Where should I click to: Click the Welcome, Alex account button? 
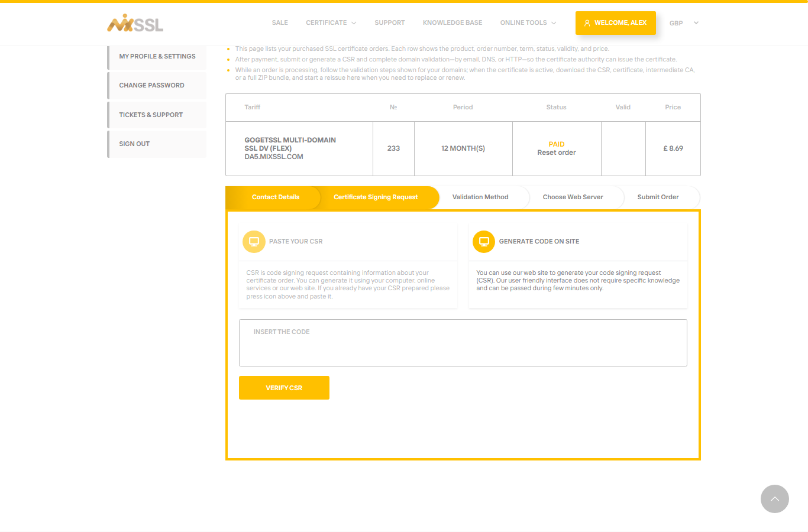(x=616, y=23)
